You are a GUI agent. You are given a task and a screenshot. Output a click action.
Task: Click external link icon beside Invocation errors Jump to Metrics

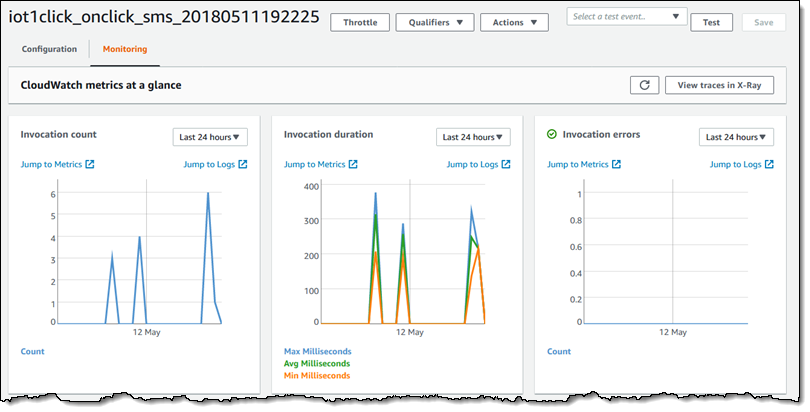click(616, 165)
